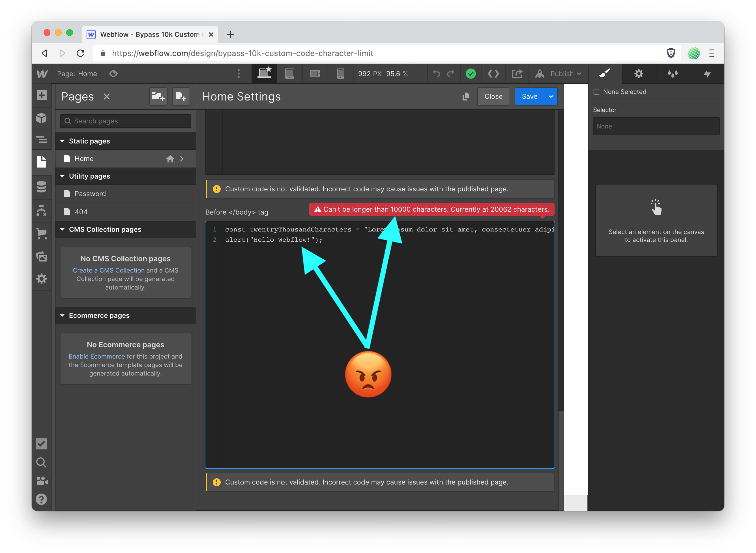
Task: Toggle the None Selected checkbox
Action: (596, 92)
